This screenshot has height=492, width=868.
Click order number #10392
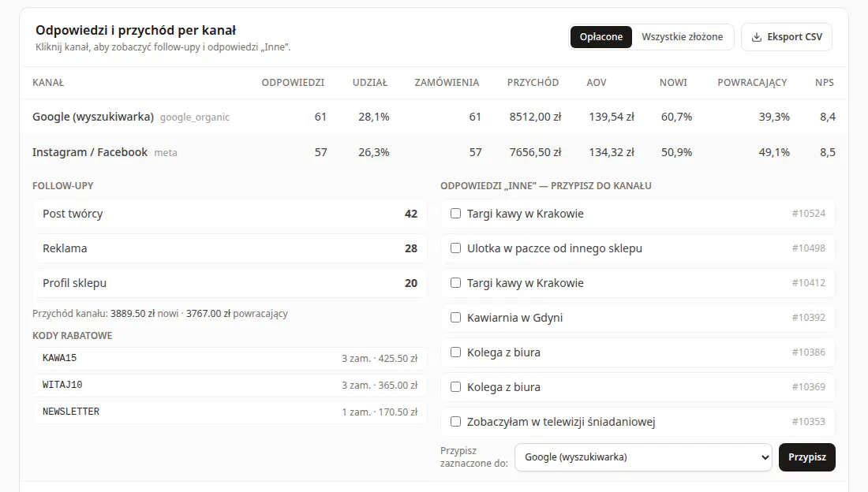(x=808, y=318)
